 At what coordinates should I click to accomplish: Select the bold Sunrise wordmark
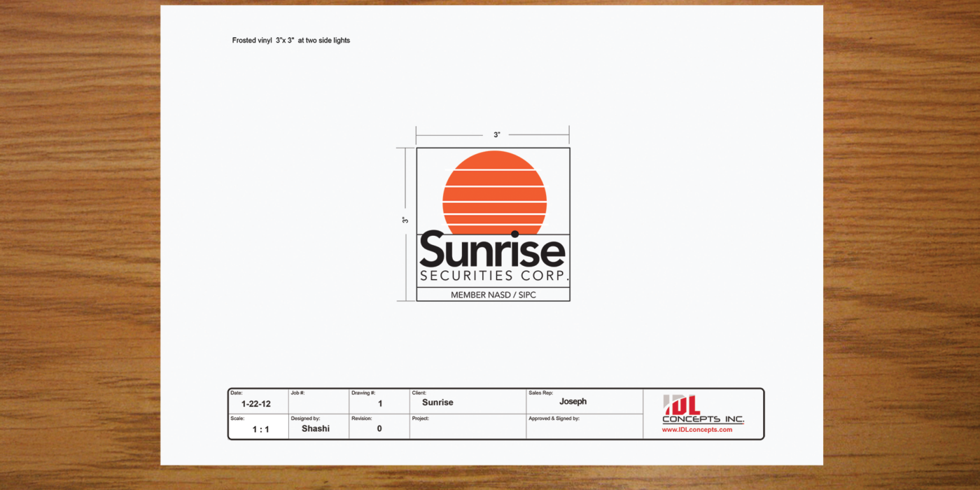(492, 251)
